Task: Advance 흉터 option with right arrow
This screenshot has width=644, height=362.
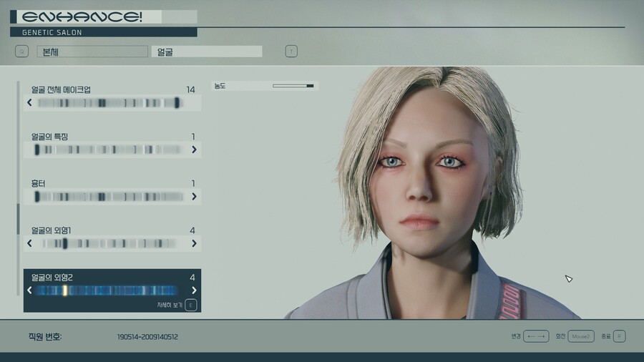Action: tap(194, 196)
